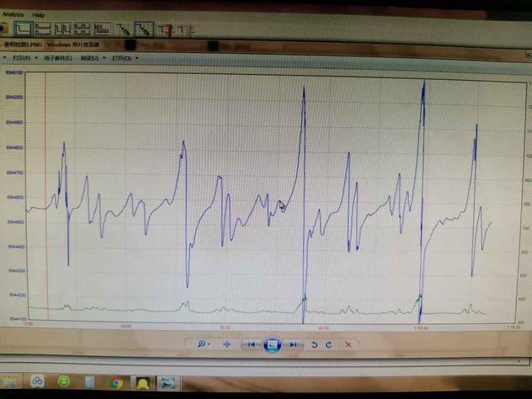Delete the photo with red X
This screenshot has height=399, width=532.
pos(348,345)
